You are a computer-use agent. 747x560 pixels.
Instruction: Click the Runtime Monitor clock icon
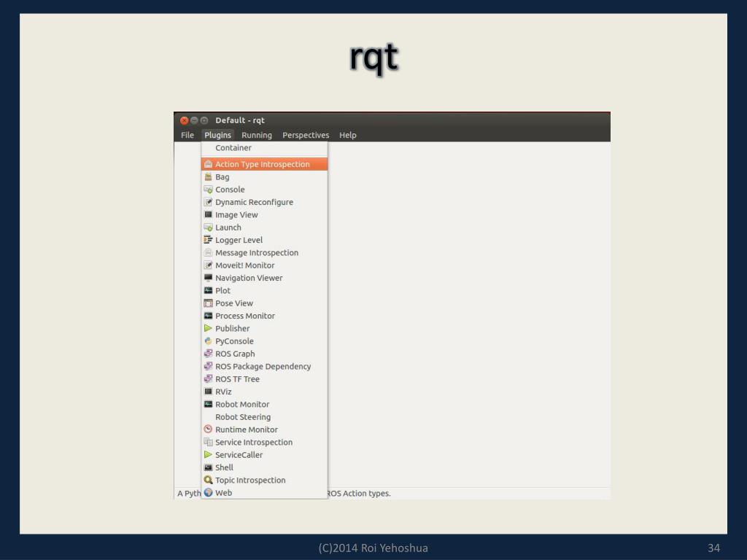(x=208, y=429)
